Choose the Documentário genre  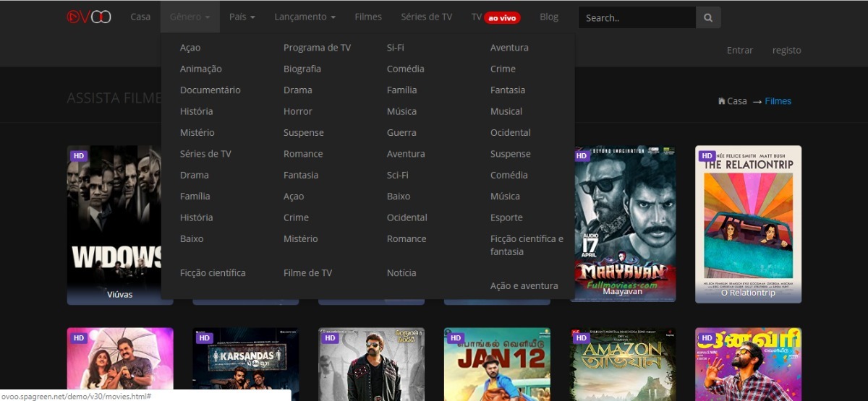click(210, 90)
